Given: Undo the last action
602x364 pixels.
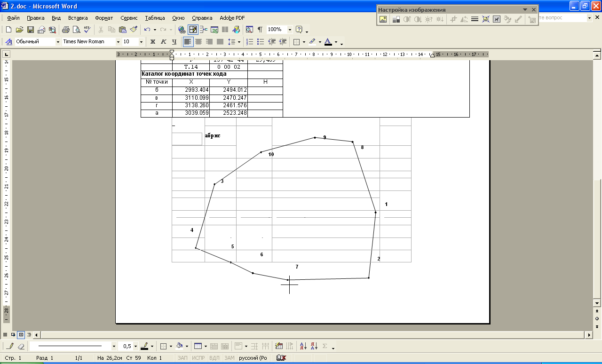Looking at the screenshot, I should click(x=147, y=30).
